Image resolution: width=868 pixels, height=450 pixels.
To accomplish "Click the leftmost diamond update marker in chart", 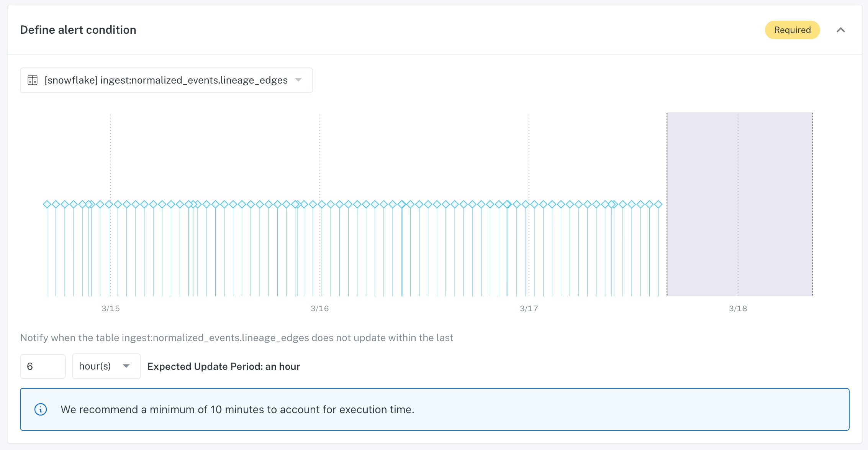I will [47, 204].
